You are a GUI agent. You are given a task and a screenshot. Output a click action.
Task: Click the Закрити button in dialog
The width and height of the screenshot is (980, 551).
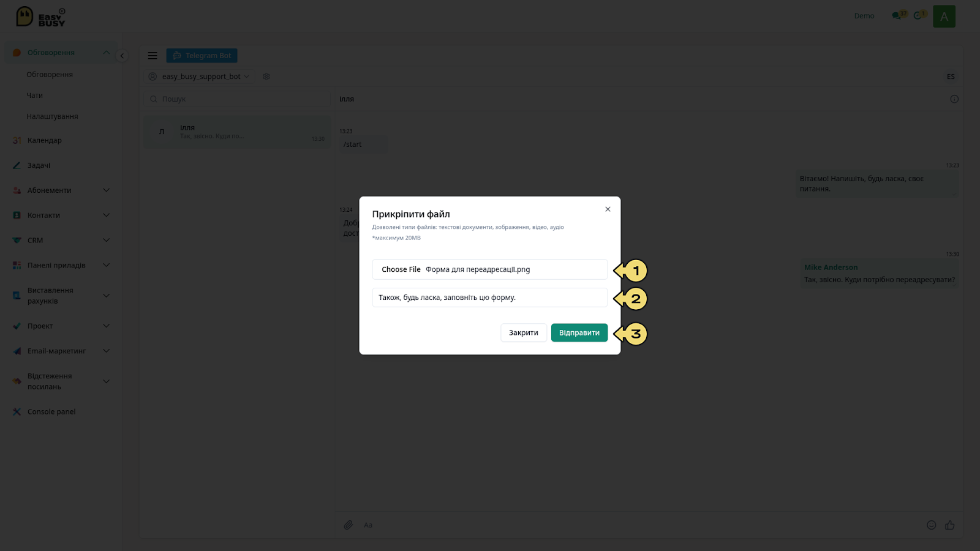(524, 332)
